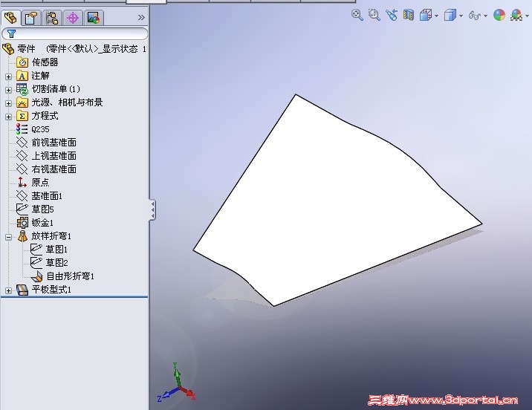Open the View Orientation dropdown arrow
This screenshot has height=410, width=532.
tap(436, 16)
